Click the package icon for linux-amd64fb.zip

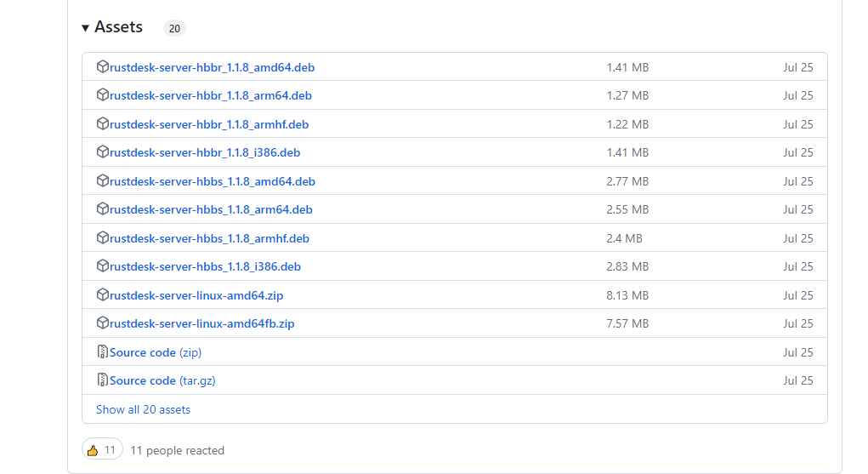pyautogui.click(x=102, y=323)
